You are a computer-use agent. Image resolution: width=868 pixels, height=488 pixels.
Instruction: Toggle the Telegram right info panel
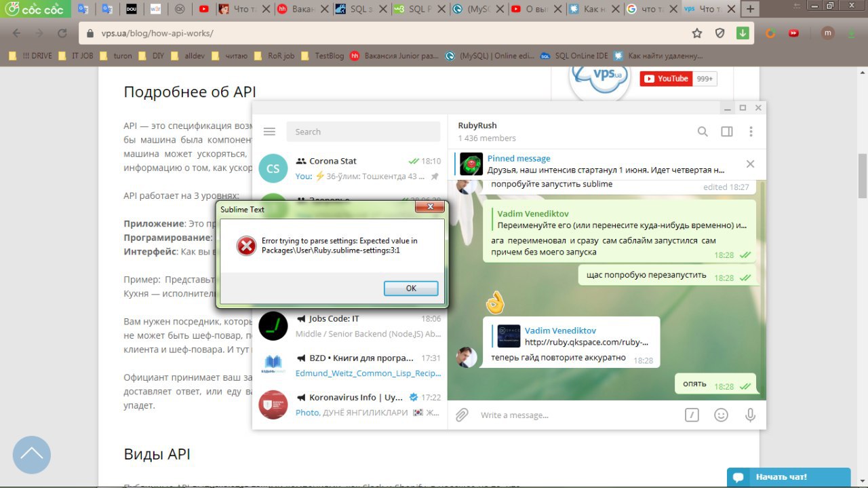tap(727, 132)
